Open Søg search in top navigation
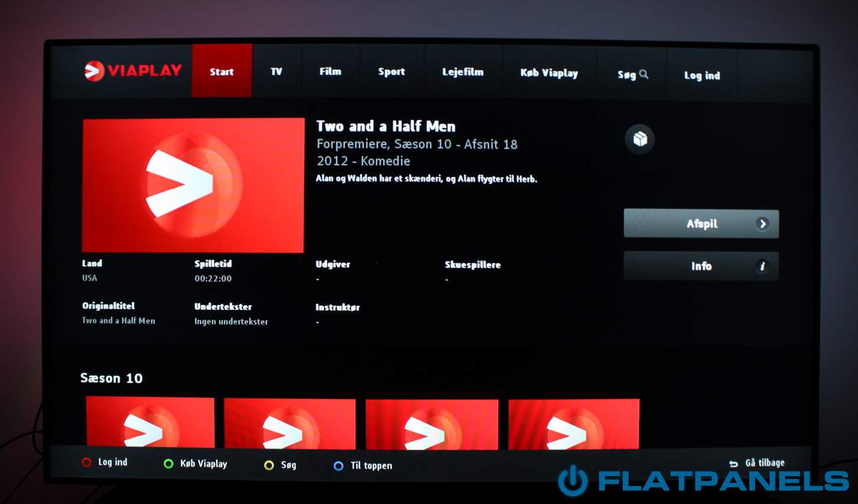 point(633,74)
